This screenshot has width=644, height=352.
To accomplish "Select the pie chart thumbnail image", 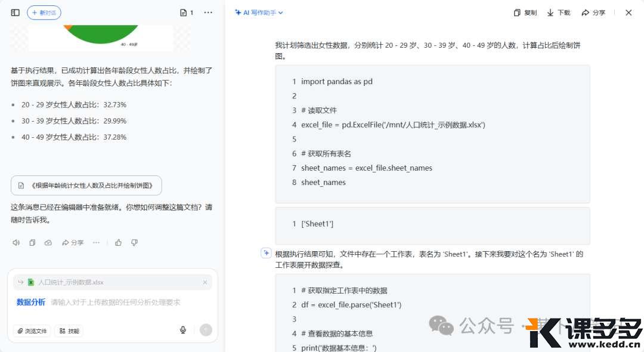I will point(101,37).
